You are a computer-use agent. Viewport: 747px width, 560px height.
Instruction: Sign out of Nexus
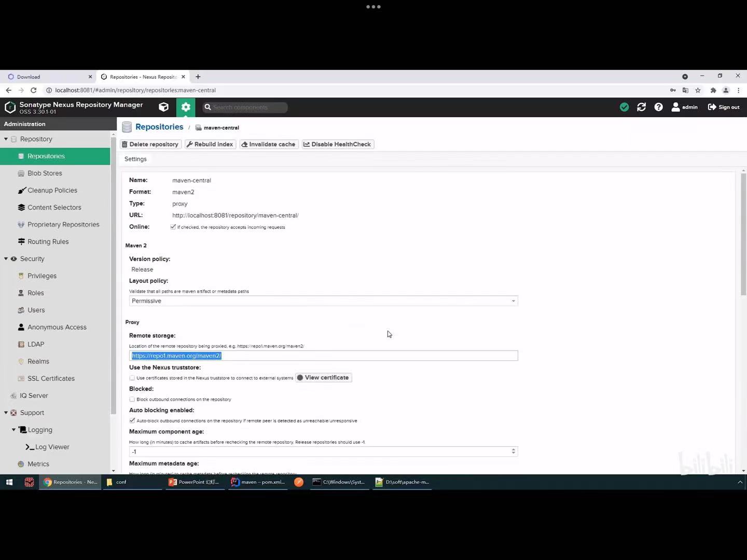(724, 107)
